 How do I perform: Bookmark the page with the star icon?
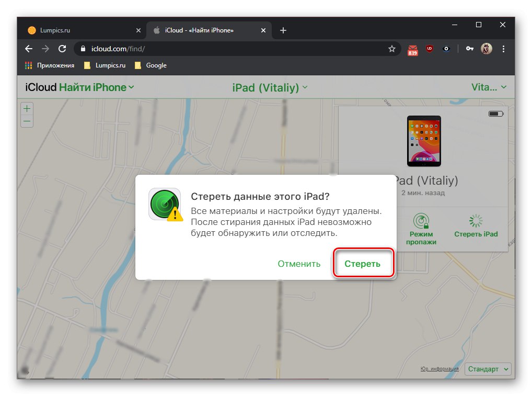pyautogui.click(x=392, y=49)
